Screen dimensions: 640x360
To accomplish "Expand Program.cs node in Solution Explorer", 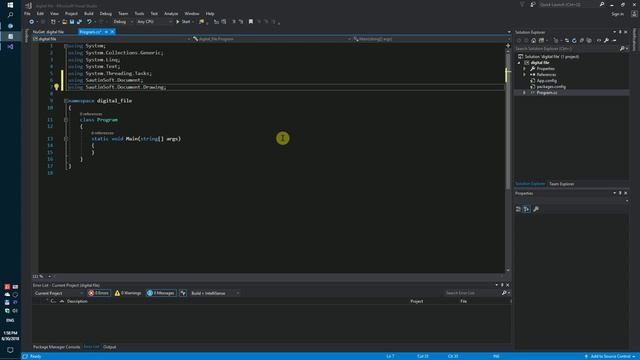I will coord(525,93).
